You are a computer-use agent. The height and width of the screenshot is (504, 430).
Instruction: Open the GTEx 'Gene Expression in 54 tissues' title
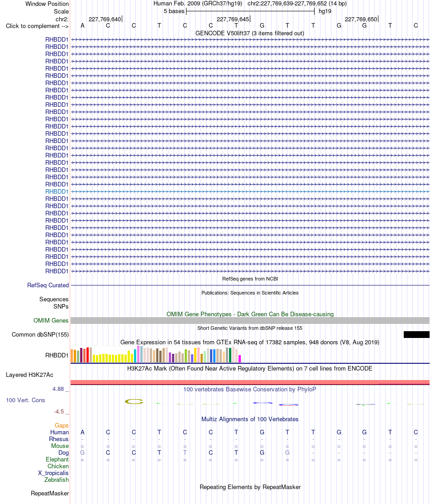(x=250, y=342)
